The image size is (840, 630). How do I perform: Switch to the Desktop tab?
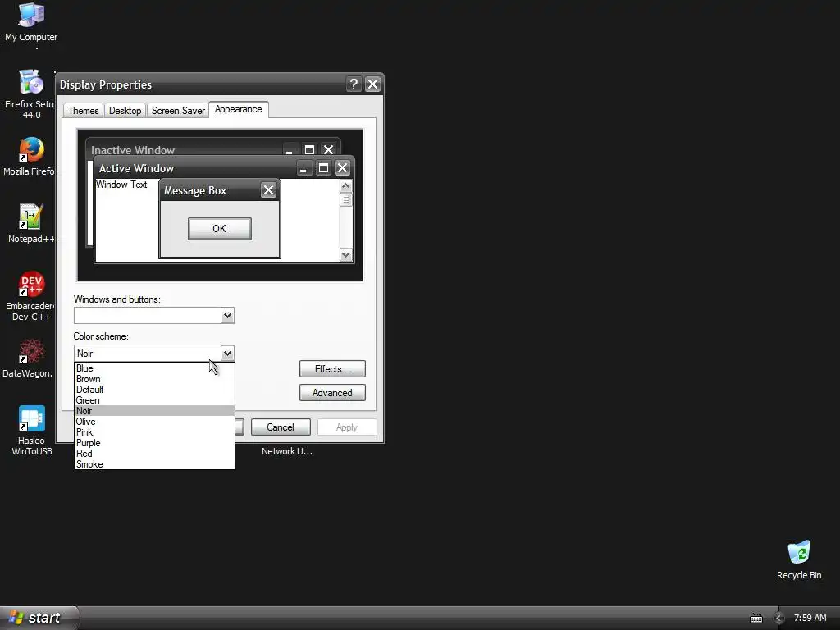point(125,111)
